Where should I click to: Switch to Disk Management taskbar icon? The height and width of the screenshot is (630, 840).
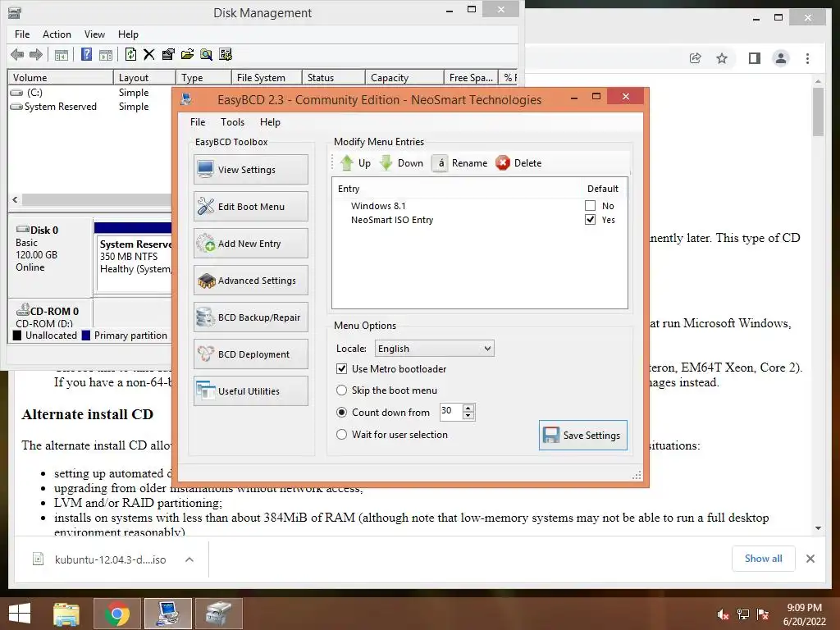pyautogui.click(x=218, y=614)
